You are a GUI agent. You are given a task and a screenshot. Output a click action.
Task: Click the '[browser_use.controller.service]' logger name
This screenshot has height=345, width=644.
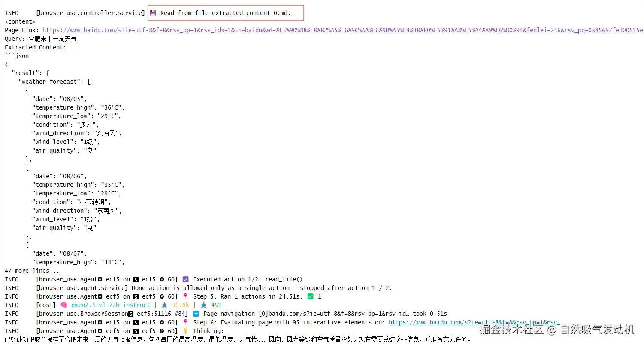coord(91,13)
